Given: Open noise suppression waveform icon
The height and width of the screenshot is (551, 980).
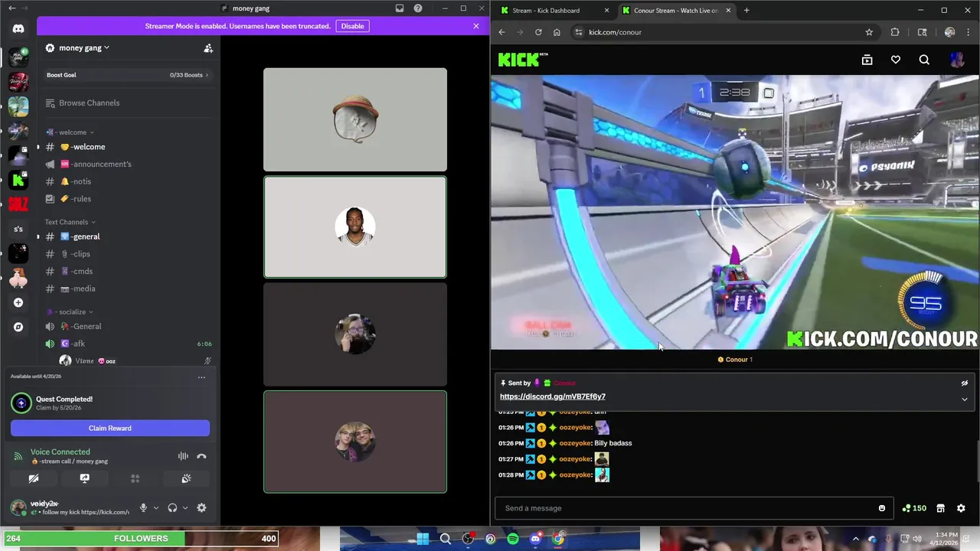Looking at the screenshot, I should point(183,456).
